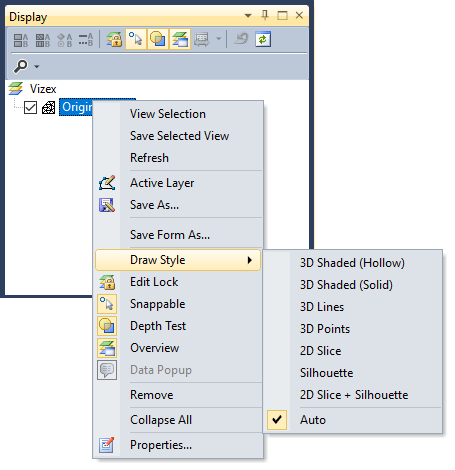The height and width of the screenshot is (470, 455).
Task: Expand the Draw Style submenu arrow
Action: 250,260
